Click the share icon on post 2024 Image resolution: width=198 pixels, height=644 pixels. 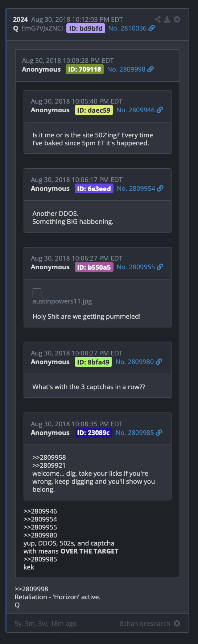157,19
